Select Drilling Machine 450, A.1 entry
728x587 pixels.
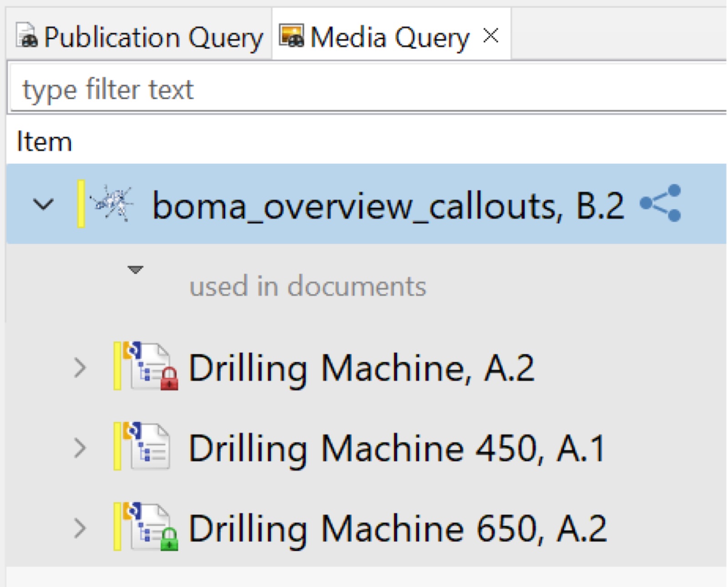397,448
